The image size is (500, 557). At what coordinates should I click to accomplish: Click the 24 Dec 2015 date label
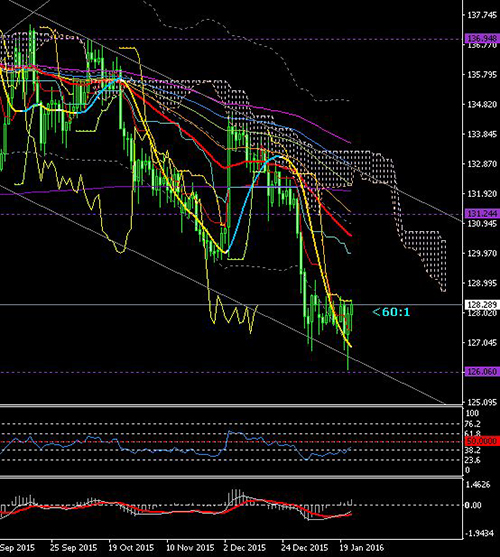coord(304,548)
